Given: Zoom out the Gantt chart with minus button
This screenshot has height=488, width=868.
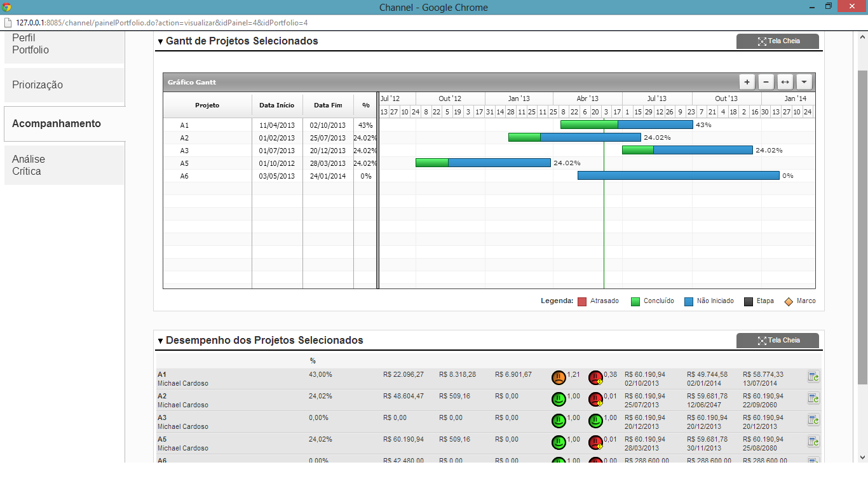Looking at the screenshot, I should (x=766, y=82).
